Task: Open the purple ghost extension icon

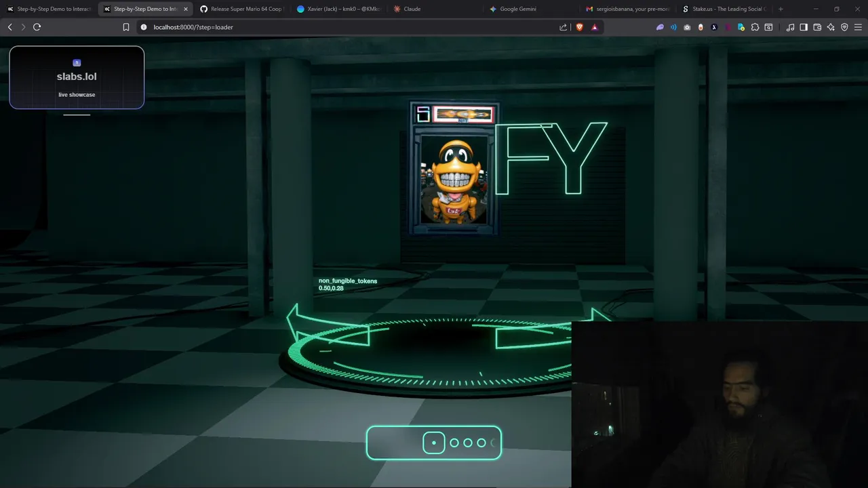Action: pyautogui.click(x=660, y=27)
